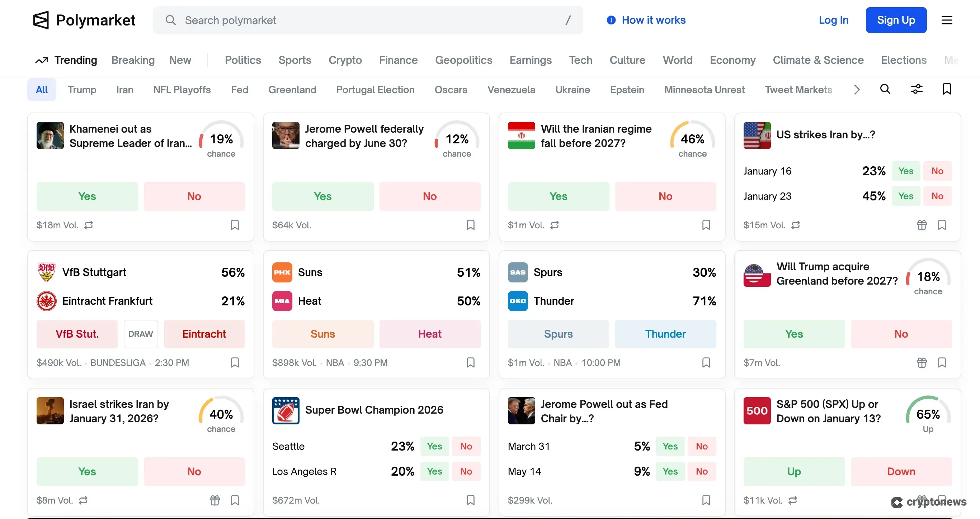Bookmark the Super Bowl Champion 2026 market
The width and height of the screenshot is (980, 519).
(470, 500)
